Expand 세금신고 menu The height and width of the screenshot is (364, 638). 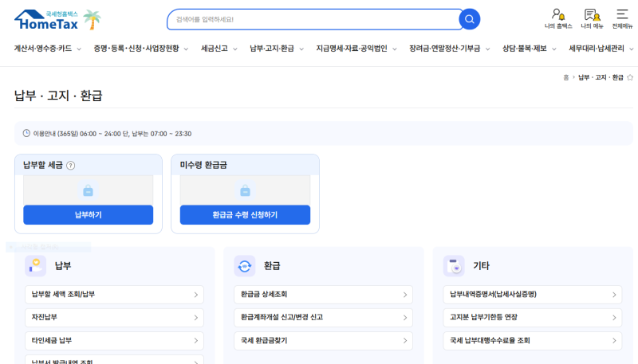(x=219, y=49)
